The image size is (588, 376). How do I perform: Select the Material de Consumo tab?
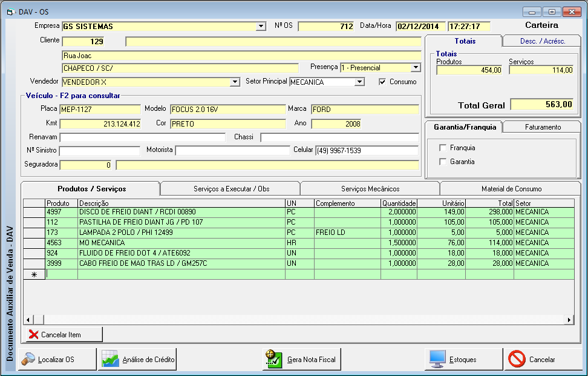(511, 189)
